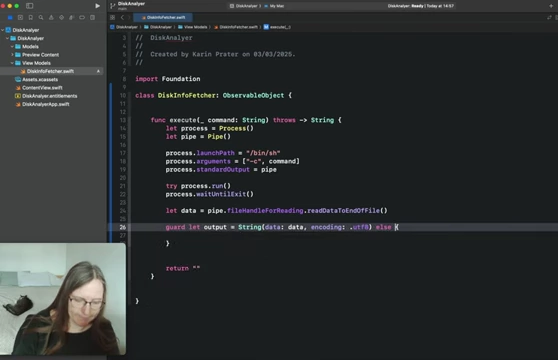Select the DiskInfoFetcher.swift editor tab
558x360 pixels.
click(x=163, y=17)
